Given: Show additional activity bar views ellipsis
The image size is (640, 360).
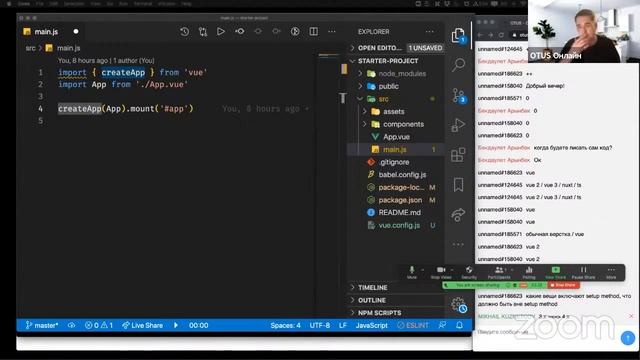Looking at the screenshot, I should 458,244.
